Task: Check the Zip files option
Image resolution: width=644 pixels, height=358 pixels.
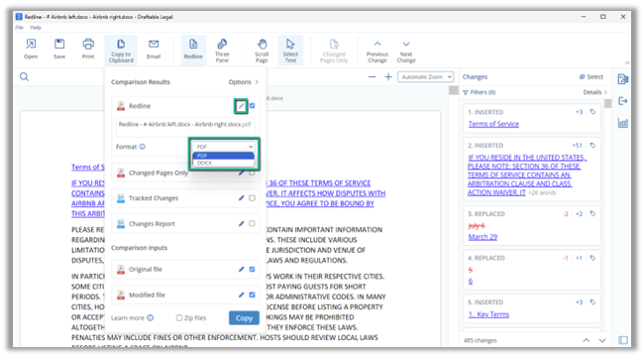Action: (179, 317)
